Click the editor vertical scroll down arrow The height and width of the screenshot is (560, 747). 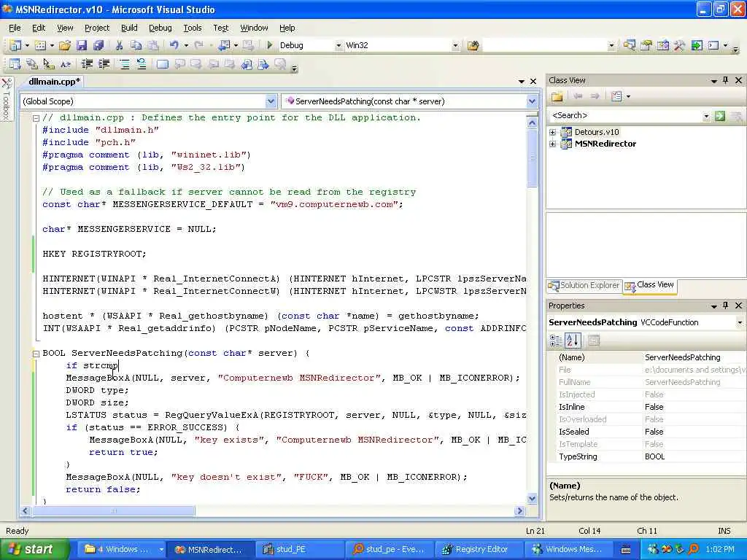[x=532, y=499]
